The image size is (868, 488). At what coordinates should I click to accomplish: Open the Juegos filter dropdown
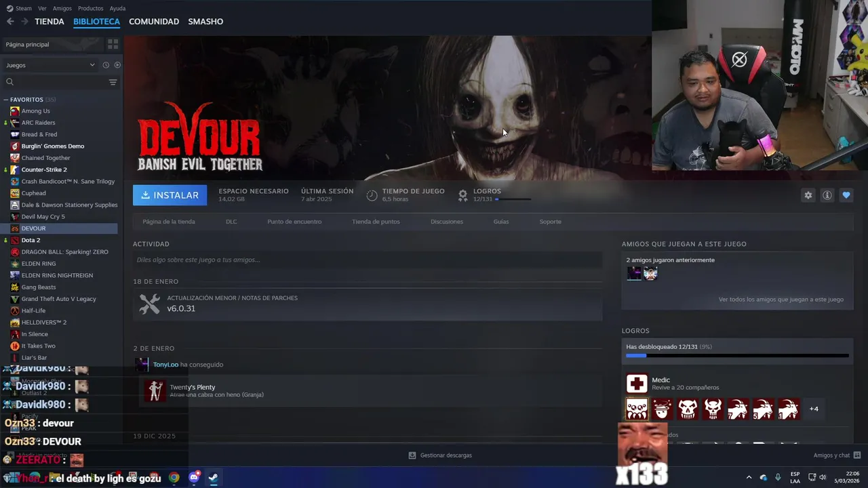50,65
